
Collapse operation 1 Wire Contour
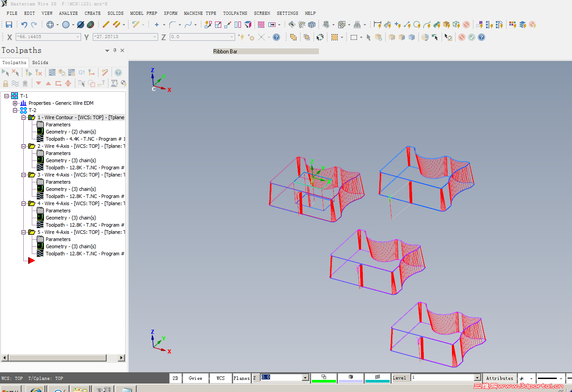[24, 117]
